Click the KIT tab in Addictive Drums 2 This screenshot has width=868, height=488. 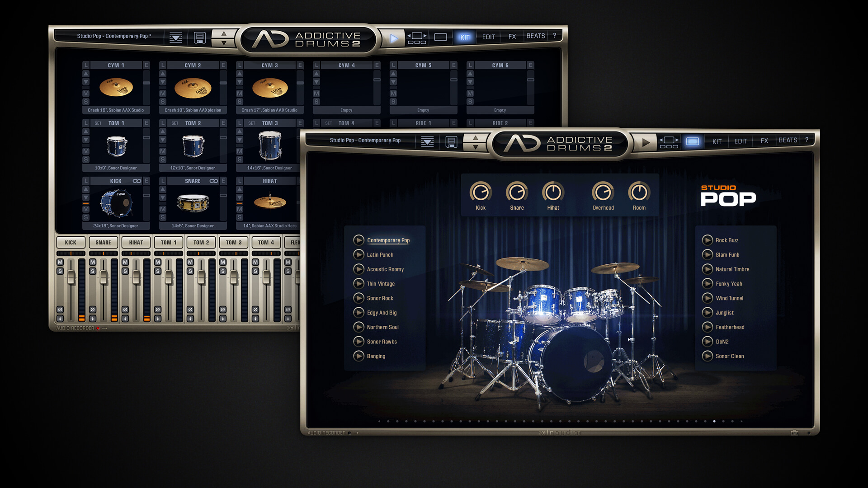coord(716,141)
